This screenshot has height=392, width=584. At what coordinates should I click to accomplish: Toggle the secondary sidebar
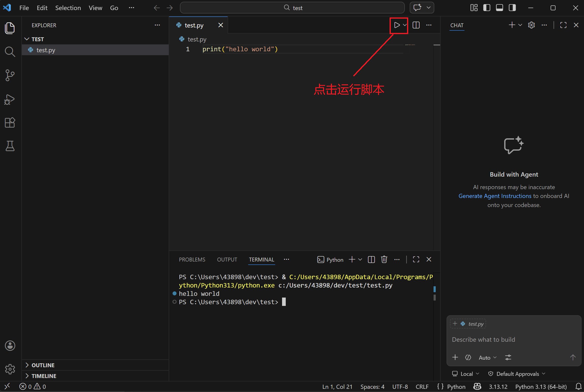click(x=512, y=8)
